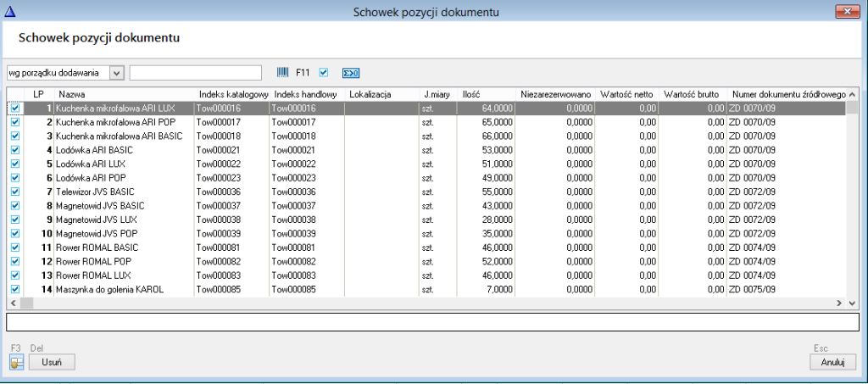Toggle the F11 checkbox
This screenshot has height=384, width=868.
pos(323,72)
